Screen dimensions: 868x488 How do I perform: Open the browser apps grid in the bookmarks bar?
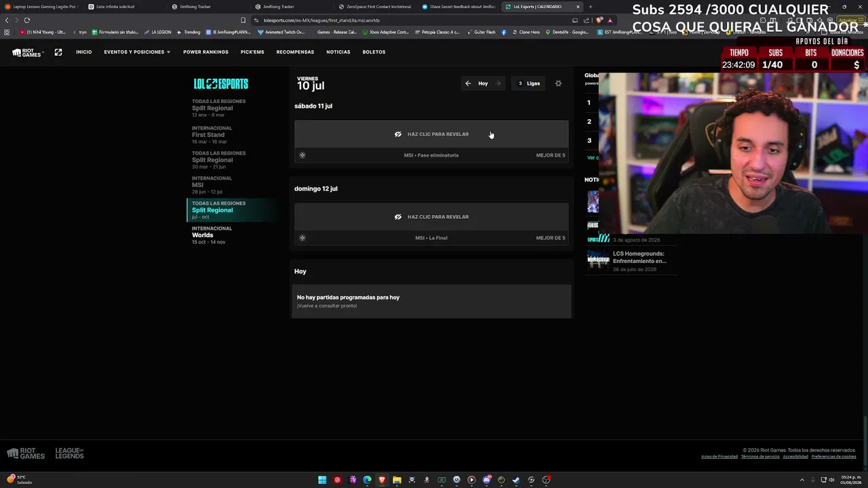(7, 32)
